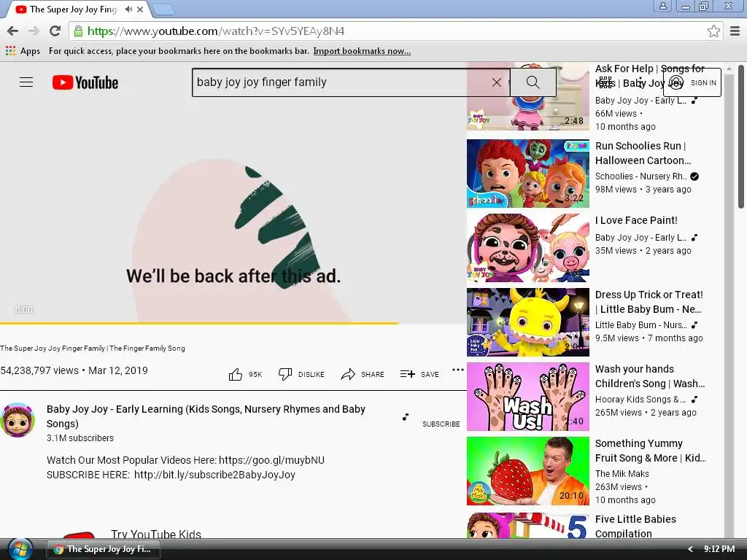The width and height of the screenshot is (747, 560).
Task: Open Baby Joy Joy channel avatar
Action: pos(18,420)
